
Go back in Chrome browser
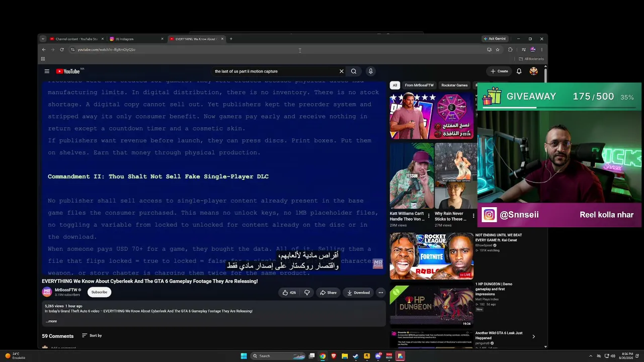44,50
